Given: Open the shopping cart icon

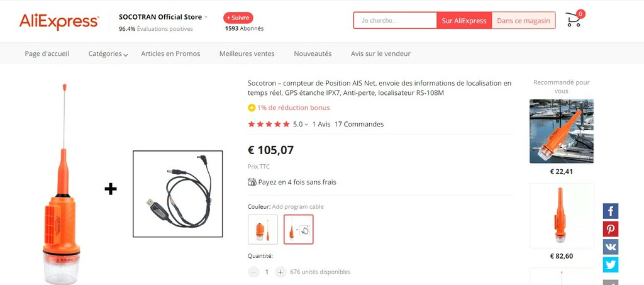Looking at the screenshot, I should coord(575,20).
